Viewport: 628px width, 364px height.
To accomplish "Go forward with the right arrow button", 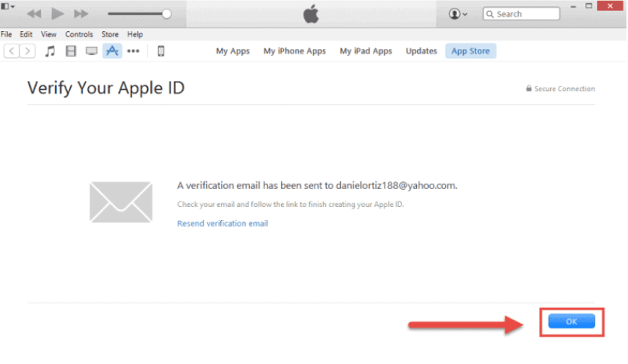I will click(27, 51).
